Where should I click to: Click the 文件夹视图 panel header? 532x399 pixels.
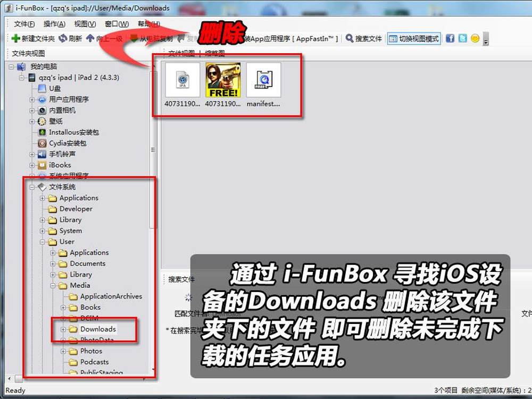[29, 54]
